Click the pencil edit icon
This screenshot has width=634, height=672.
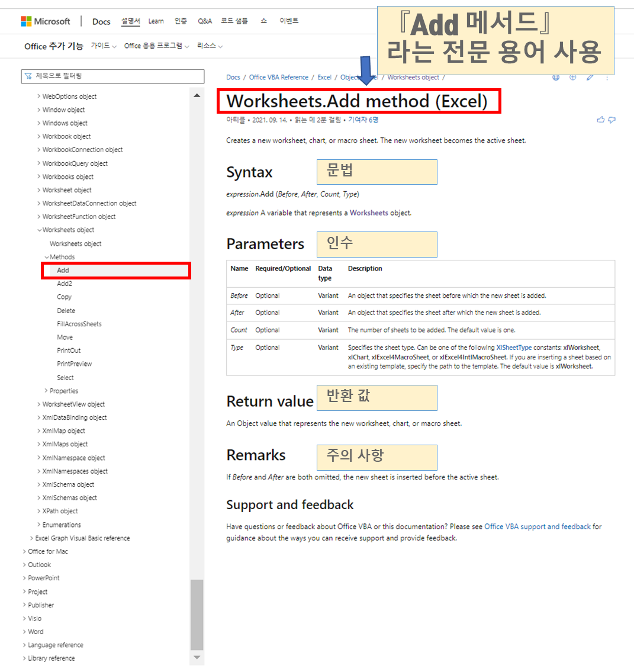coord(590,77)
